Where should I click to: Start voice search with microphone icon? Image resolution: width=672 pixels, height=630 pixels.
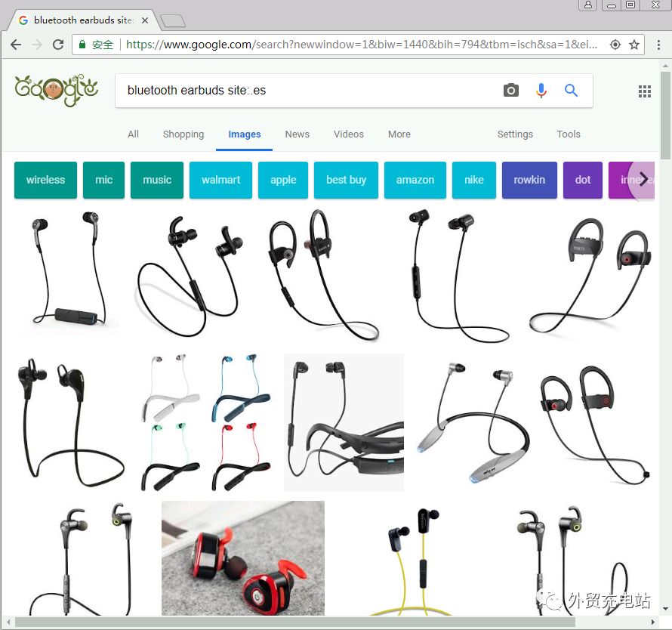click(541, 91)
